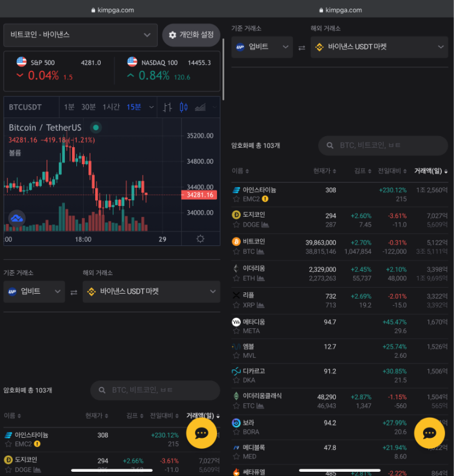Swap exchanges icon in left panel

click(x=74, y=293)
